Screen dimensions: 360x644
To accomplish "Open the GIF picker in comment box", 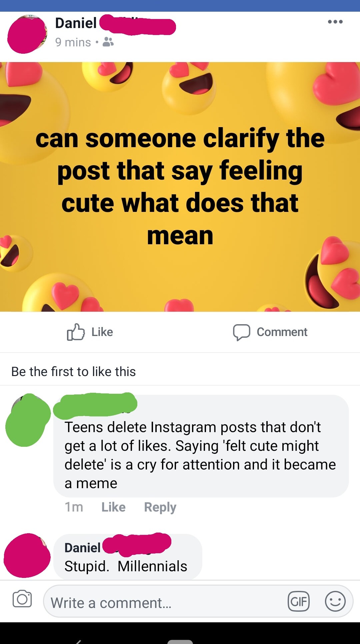I will 298,601.
